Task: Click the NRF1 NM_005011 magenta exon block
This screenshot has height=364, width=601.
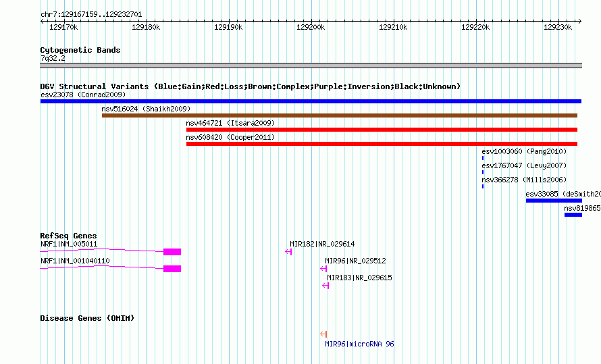Action: [x=172, y=252]
